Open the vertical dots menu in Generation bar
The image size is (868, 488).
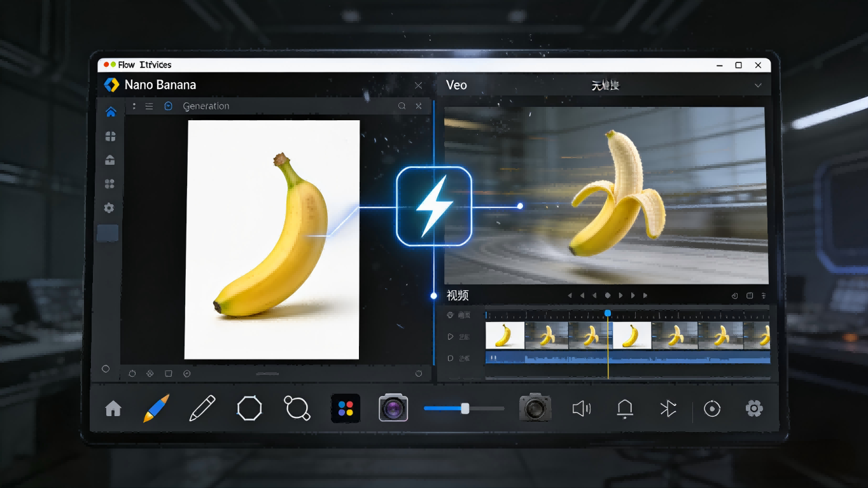coord(134,106)
